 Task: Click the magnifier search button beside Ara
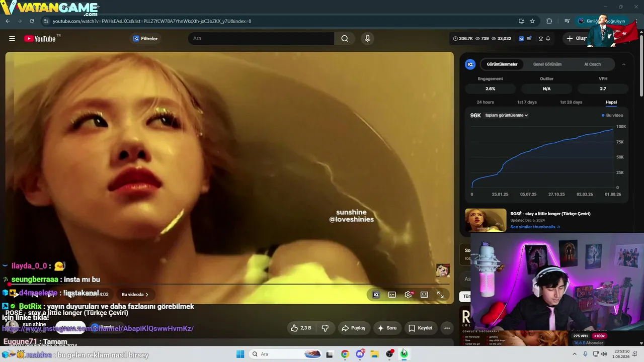(345, 39)
